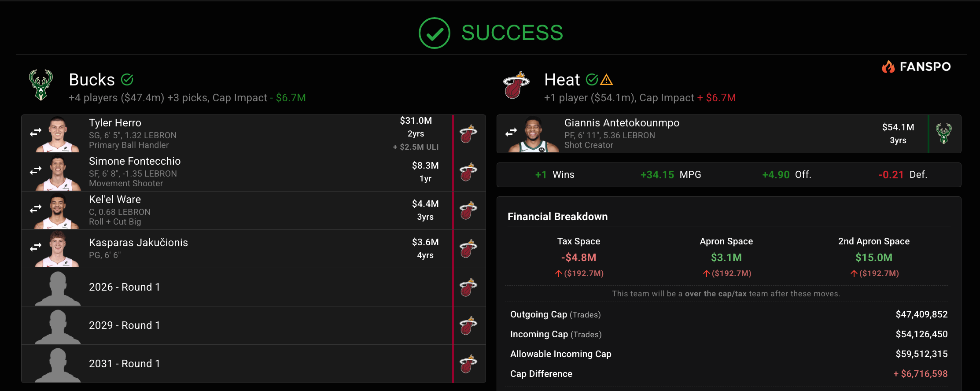Click the Heat logo on 2029 pick row

(x=468, y=325)
